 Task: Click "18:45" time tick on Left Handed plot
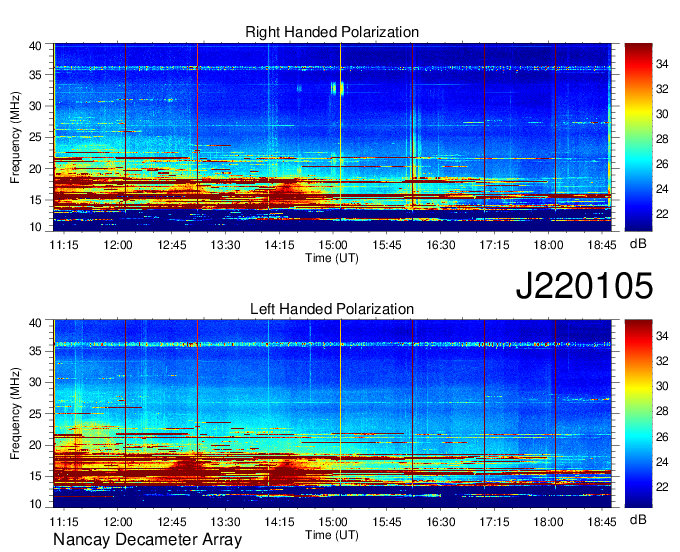(x=602, y=522)
